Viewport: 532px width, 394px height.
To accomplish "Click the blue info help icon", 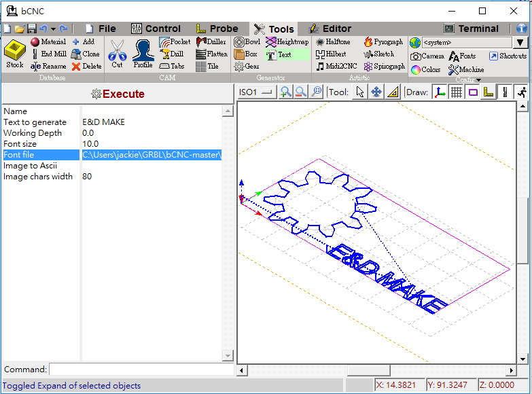I will (x=522, y=29).
